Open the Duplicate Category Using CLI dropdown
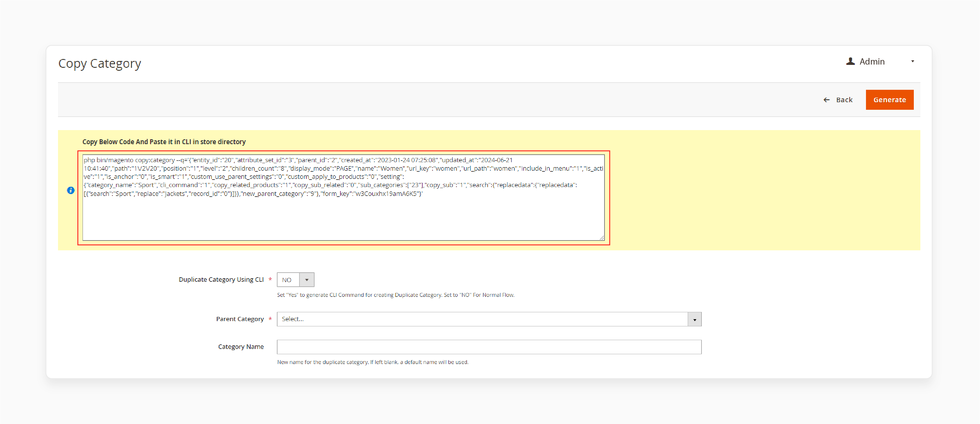Screen dimensions: 980x424 (296, 280)
